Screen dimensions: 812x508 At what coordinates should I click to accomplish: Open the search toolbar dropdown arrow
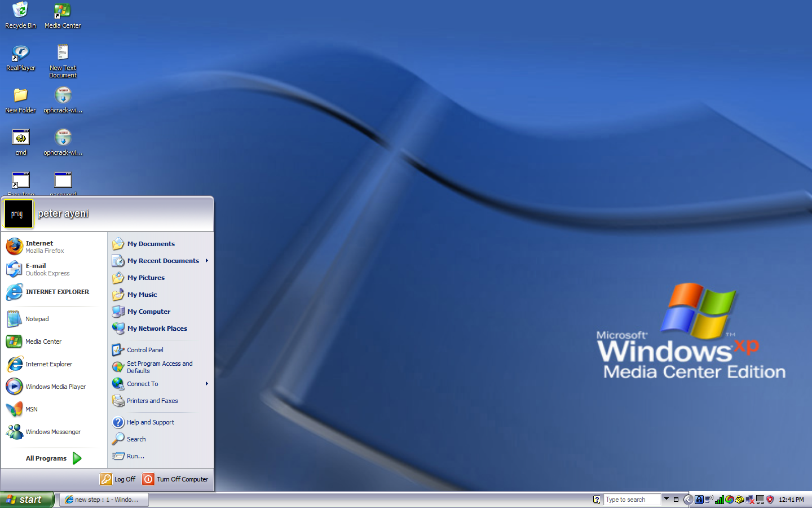pyautogui.click(x=667, y=498)
